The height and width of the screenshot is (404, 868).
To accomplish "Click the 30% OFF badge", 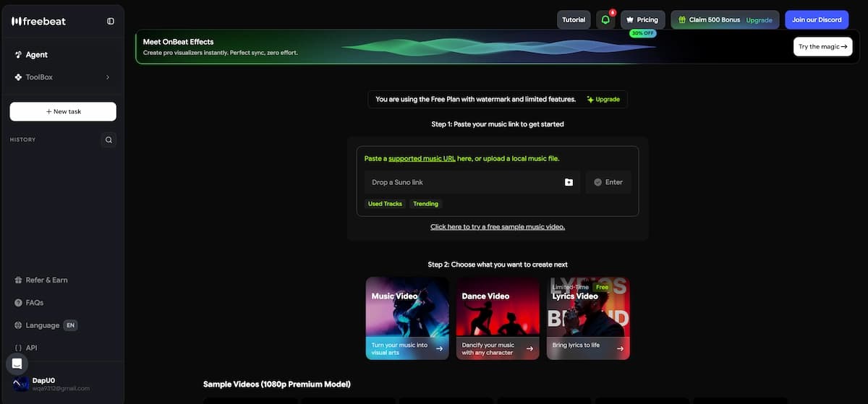I will [642, 33].
